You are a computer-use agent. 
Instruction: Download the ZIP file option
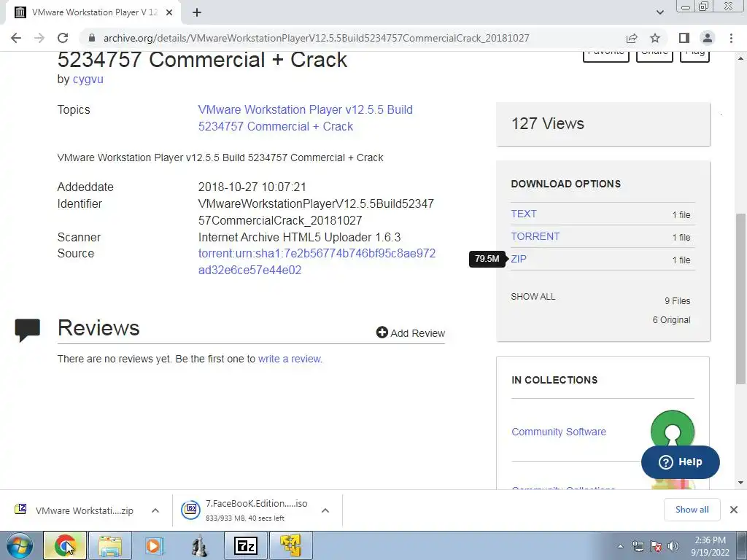(x=519, y=259)
